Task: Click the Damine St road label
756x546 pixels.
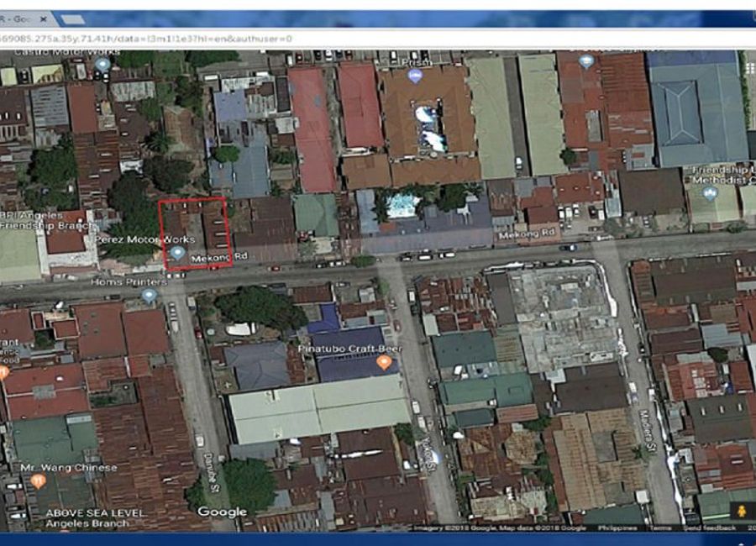Action: [209, 473]
